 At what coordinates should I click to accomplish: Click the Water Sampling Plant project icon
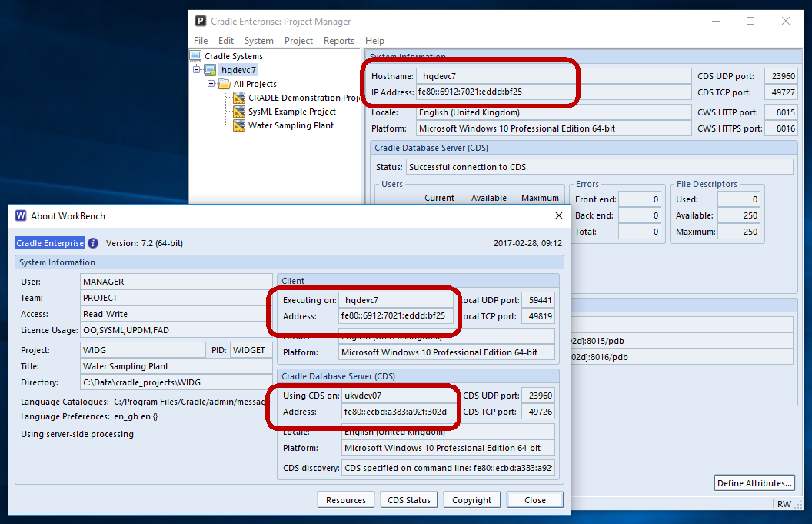239,125
